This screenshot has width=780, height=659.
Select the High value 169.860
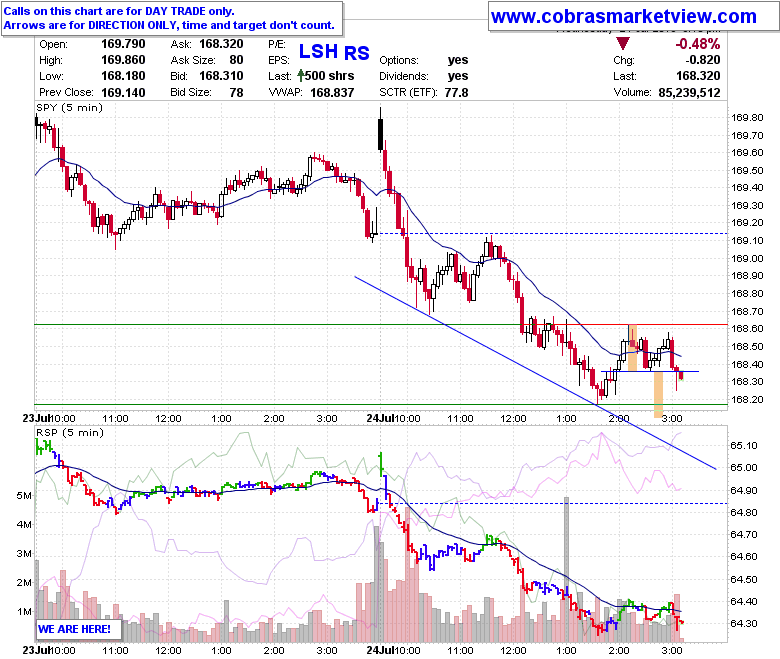[123, 60]
